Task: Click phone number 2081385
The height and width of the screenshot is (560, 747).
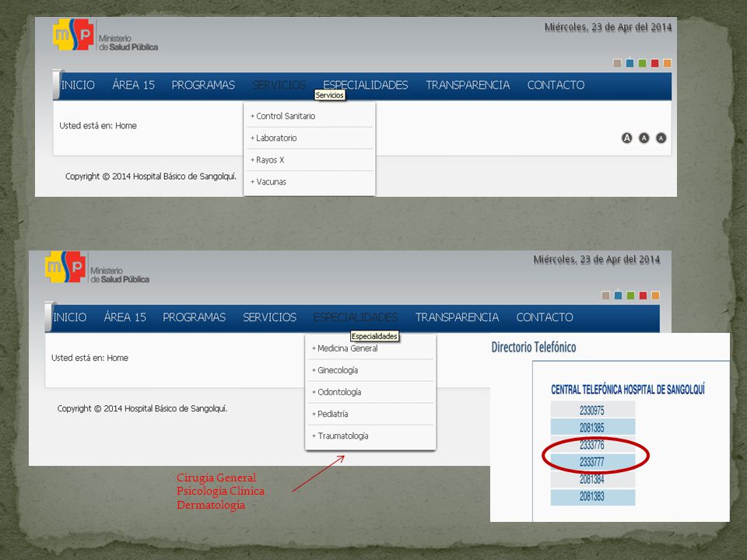Action: (x=593, y=428)
